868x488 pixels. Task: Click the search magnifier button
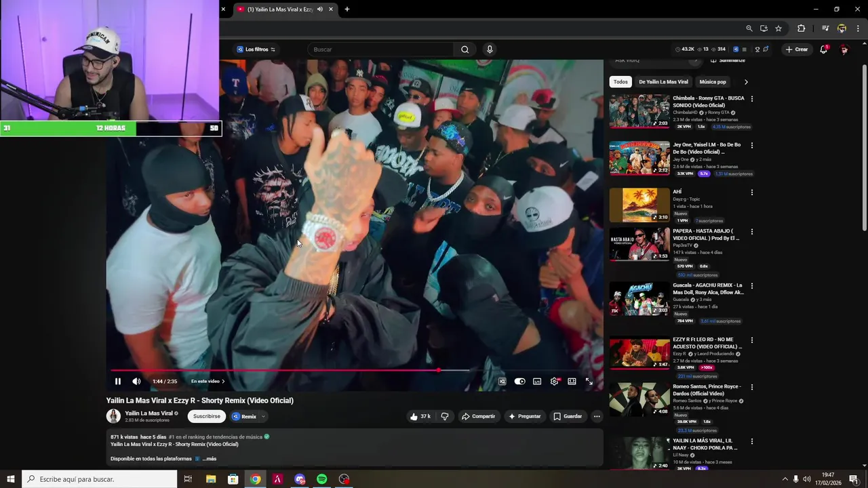[465, 49]
